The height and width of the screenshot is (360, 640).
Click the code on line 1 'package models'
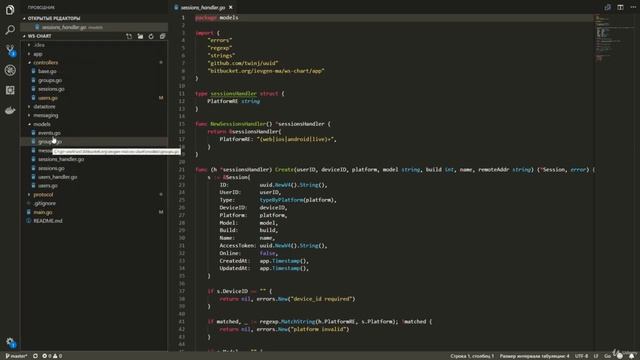(217, 18)
